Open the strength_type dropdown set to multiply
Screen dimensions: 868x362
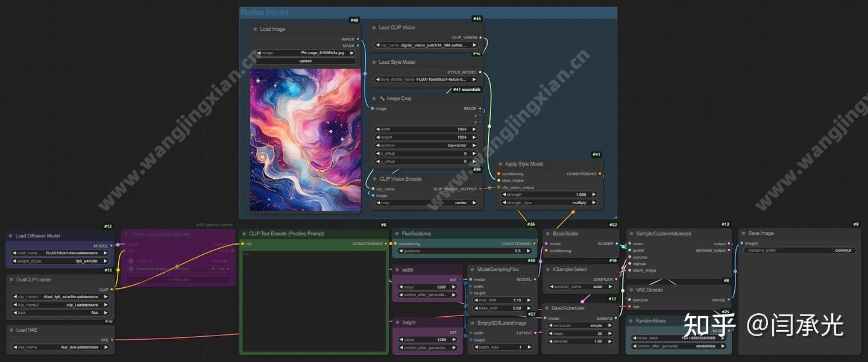tap(549, 203)
